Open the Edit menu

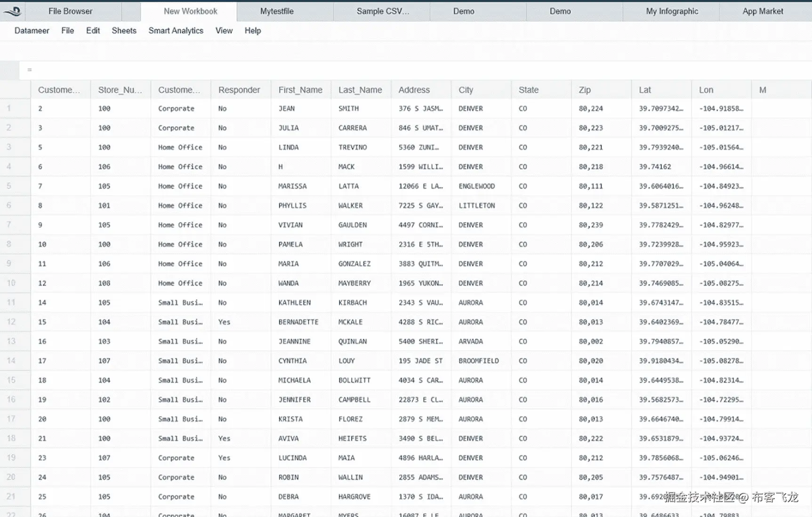(x=93, y=31)
